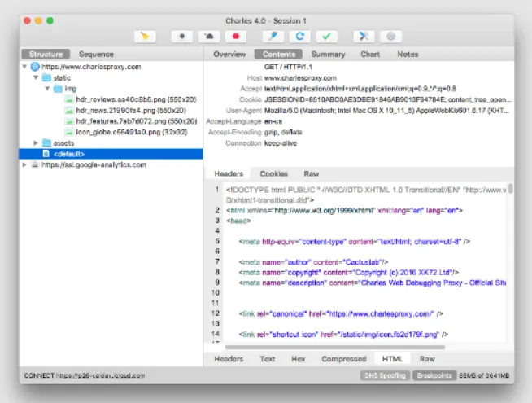Image resolution: width=532 pixels, height=403 pixels.
Task: Open the request Headers tab
Action: [x=229, y=174]
